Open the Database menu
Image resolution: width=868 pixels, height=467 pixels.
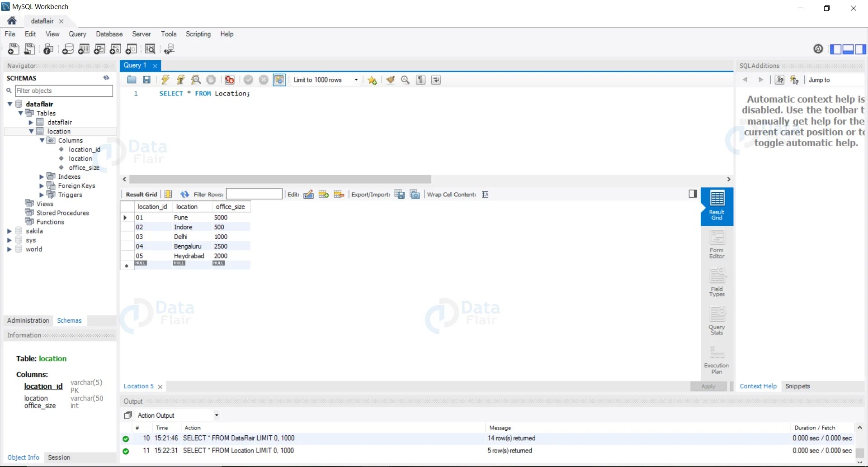click(109, 34)
